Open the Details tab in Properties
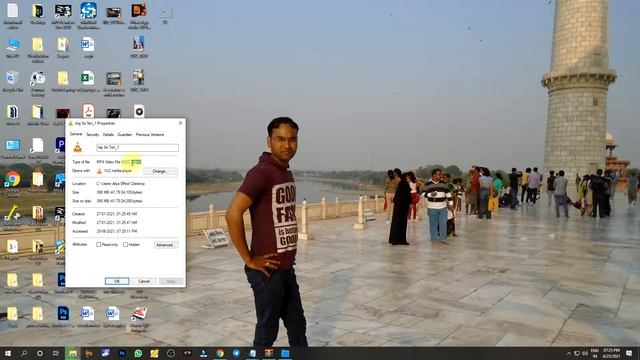 (108, 134)
